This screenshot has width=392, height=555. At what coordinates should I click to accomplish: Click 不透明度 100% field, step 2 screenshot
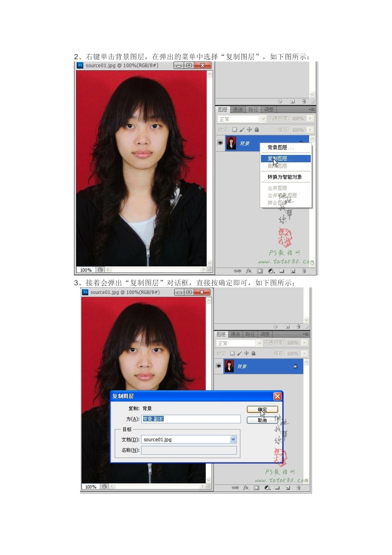298,119
